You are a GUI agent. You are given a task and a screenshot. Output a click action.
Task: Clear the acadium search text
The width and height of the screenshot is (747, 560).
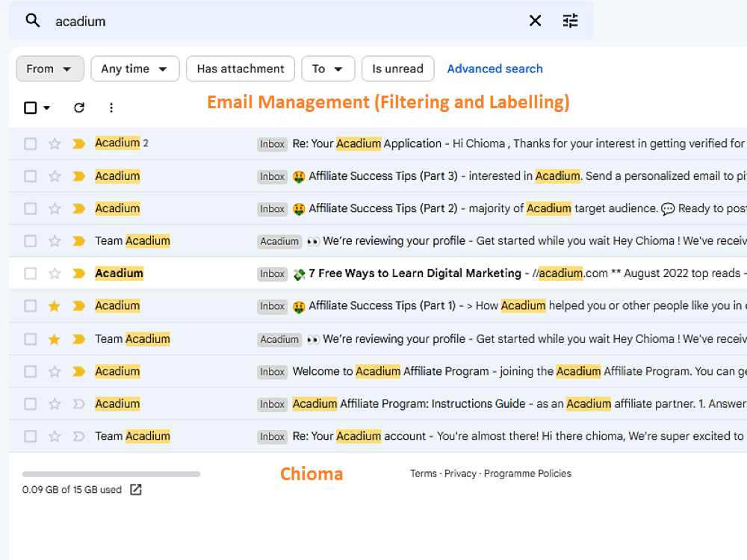click(x=535, y=20)
